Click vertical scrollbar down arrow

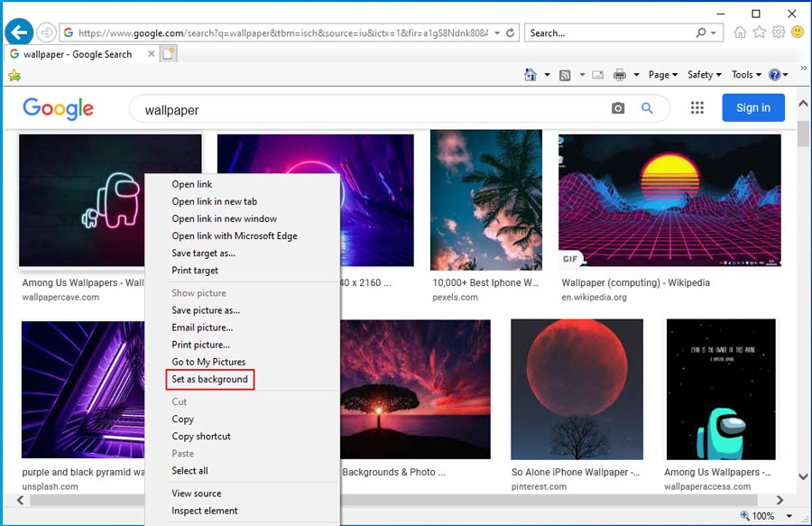coord(803,476)
